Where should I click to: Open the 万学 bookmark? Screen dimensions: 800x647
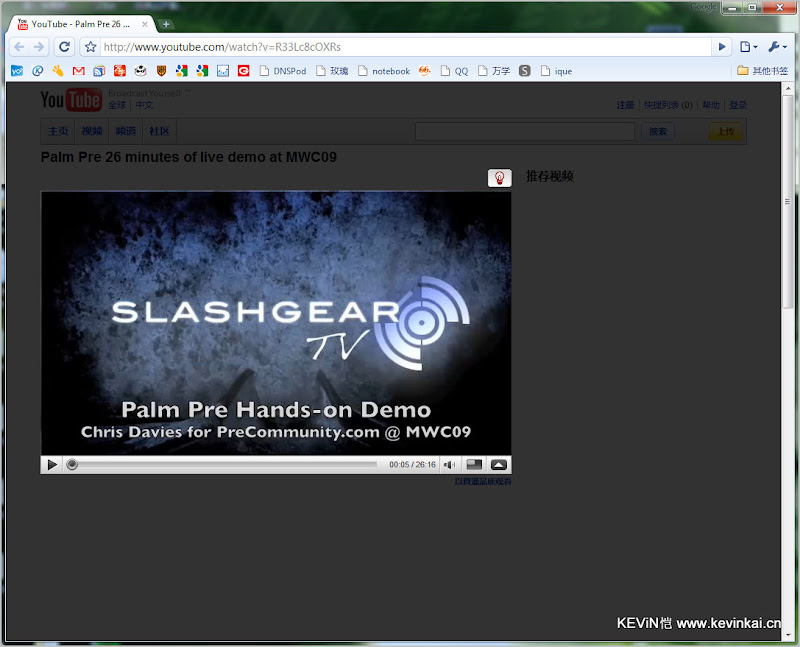click(x=494, y=71)
